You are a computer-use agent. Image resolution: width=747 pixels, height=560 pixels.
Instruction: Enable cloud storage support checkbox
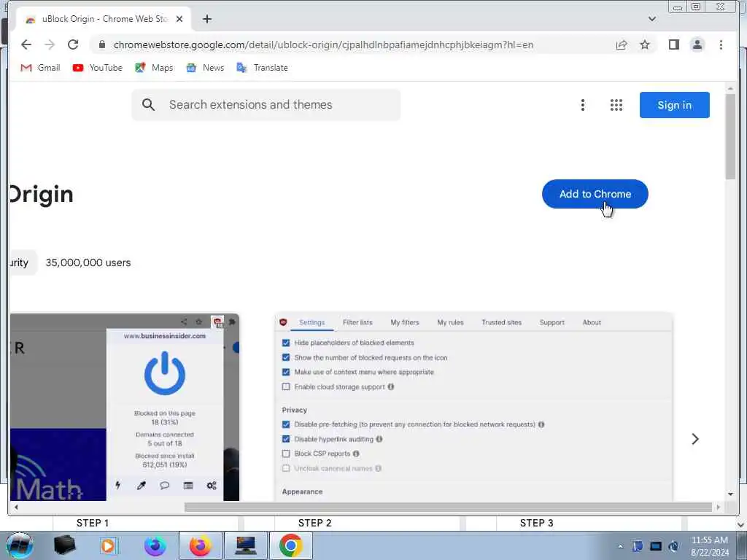point(286,386)
